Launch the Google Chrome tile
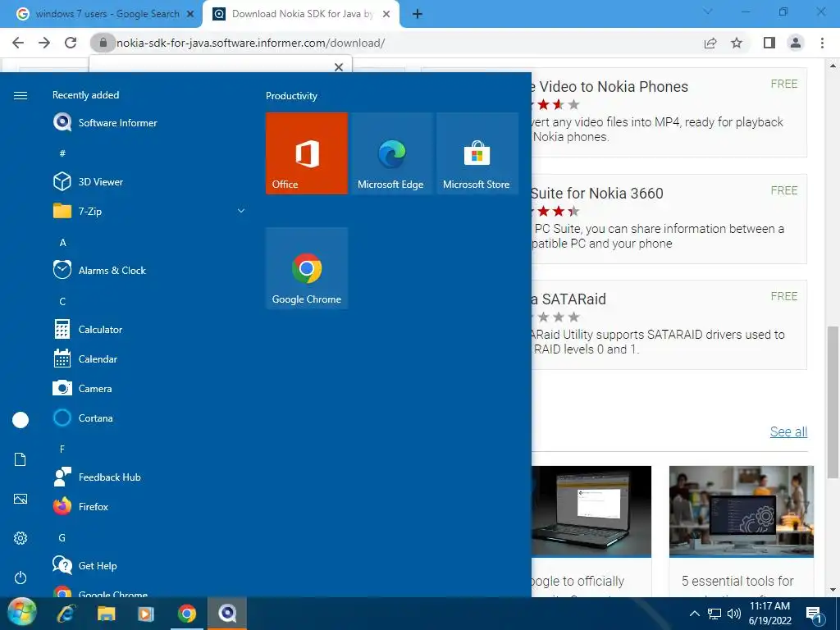Image resolution: width=840 pixels, height=630 pixels. click(x=307, y=268)
